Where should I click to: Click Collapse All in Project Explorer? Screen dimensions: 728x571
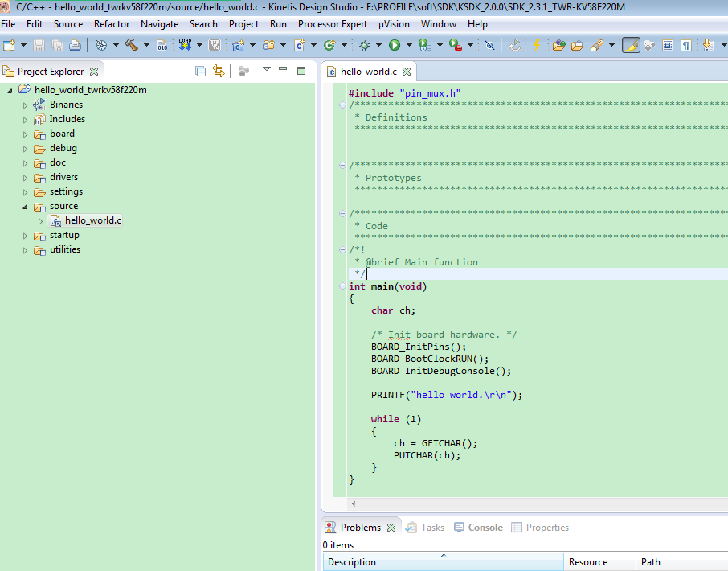coord(201,71)
